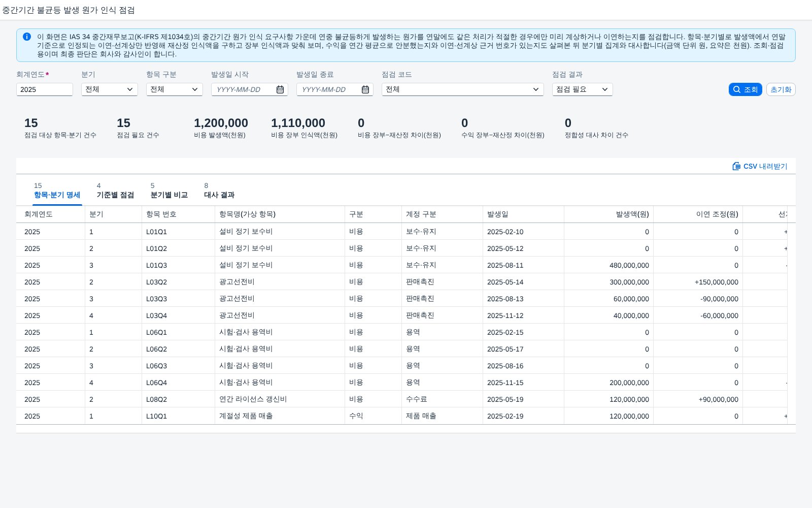Image resolution: width=812 pixels, height=508 pixels.
Task: Click 연간 라이선스 갱신비 item name
Action: pyautogui.click(x=253, y=399)
